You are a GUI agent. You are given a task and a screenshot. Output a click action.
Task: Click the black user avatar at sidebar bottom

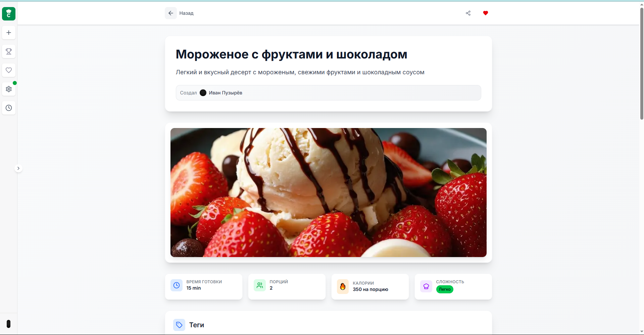click(9, 324)
